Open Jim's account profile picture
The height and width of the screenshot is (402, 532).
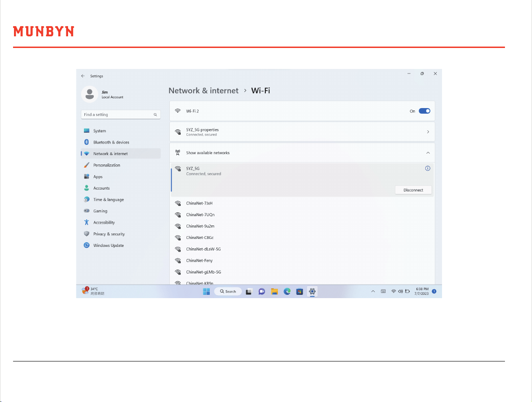point(90,94)
